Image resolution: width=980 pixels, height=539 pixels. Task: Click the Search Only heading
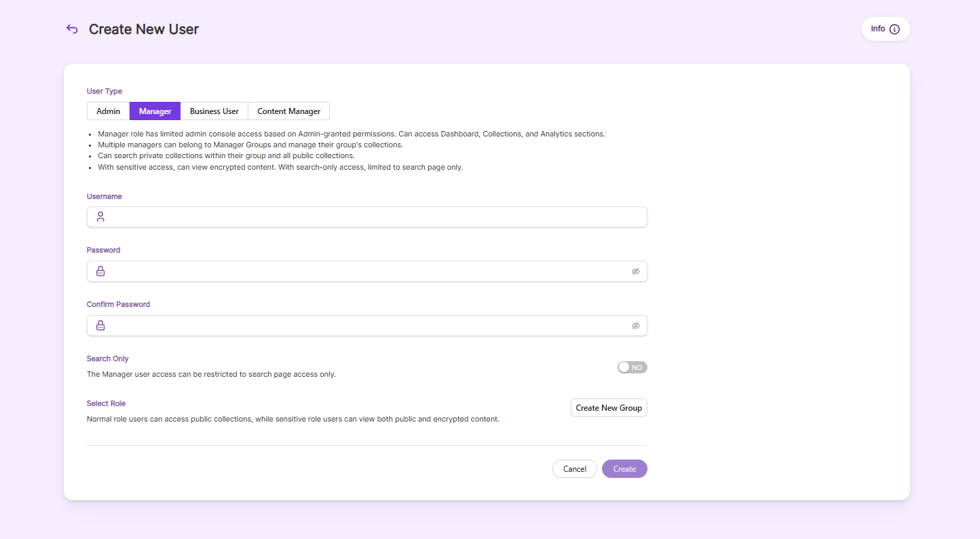[x=108, y=358]
